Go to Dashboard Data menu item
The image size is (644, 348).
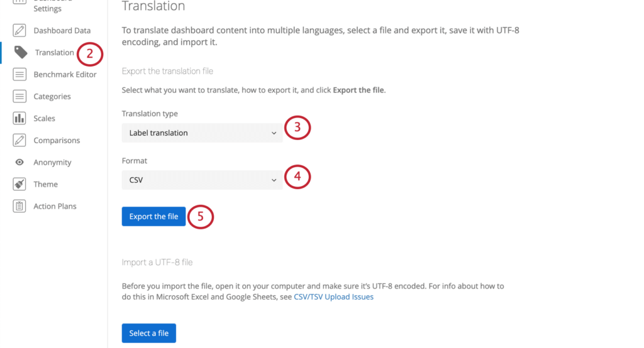[62, 30]
